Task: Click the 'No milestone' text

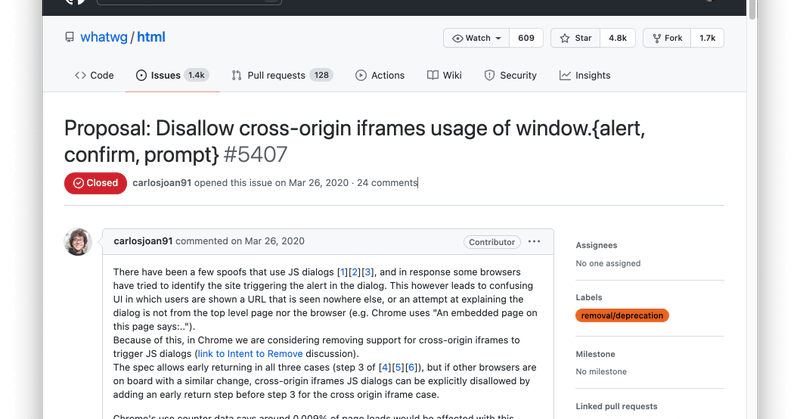Action: point(601,372)
